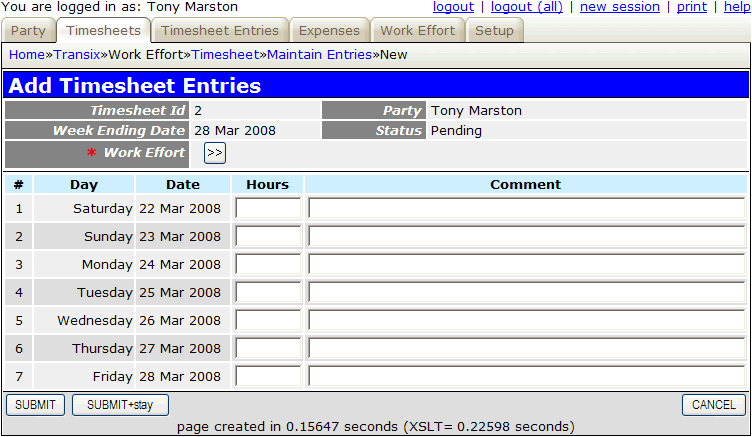The height and width of the screenshot is (437, 752).
Task: Focus the Hours field for Saturday
Action: click(268, 208)
